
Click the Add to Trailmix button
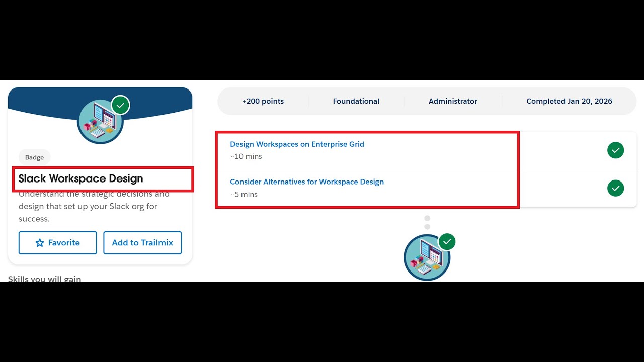[142, 243]
